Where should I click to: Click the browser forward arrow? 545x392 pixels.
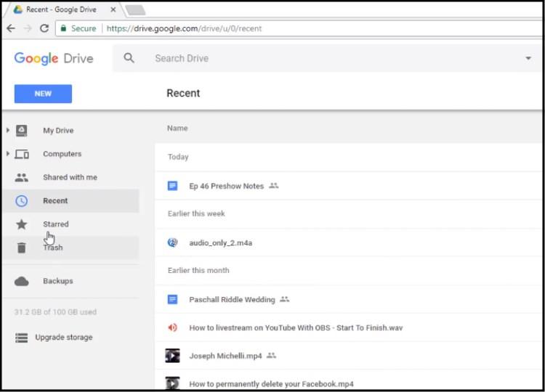(28, 28)
